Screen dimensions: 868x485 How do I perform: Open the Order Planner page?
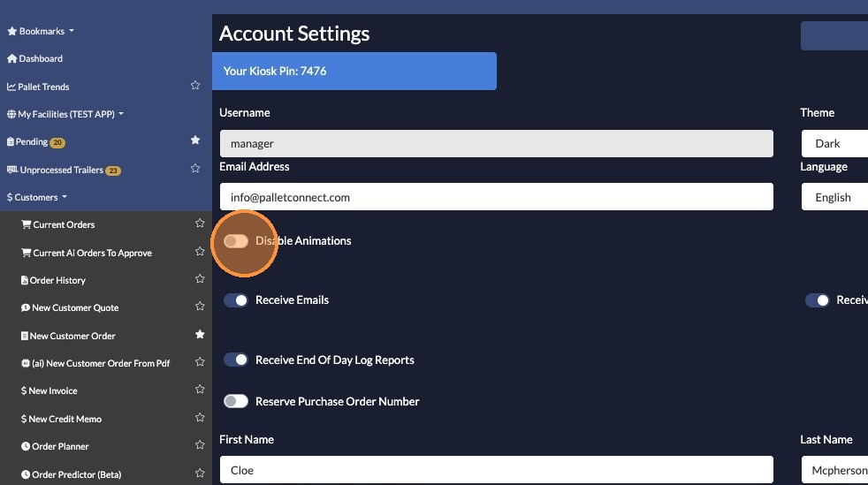[60, 446]
